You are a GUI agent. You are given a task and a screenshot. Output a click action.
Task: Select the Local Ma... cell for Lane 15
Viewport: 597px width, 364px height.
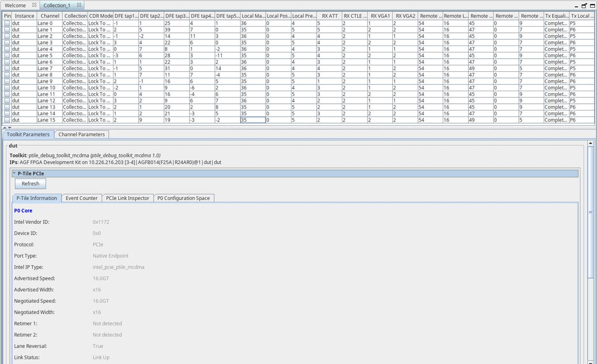pos(253,120)
